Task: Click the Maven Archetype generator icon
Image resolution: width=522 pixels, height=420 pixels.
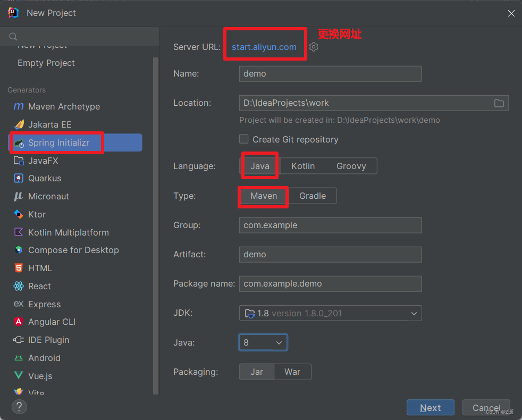Action: tap(19, 106)
